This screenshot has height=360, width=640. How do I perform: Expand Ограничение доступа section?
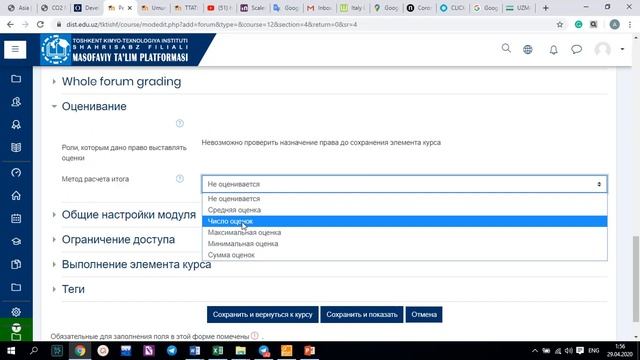118,240
